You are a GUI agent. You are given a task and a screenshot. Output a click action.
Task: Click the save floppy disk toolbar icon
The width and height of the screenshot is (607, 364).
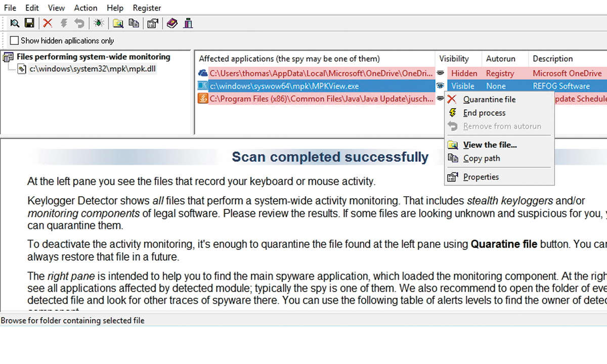[x=29, y=23]
